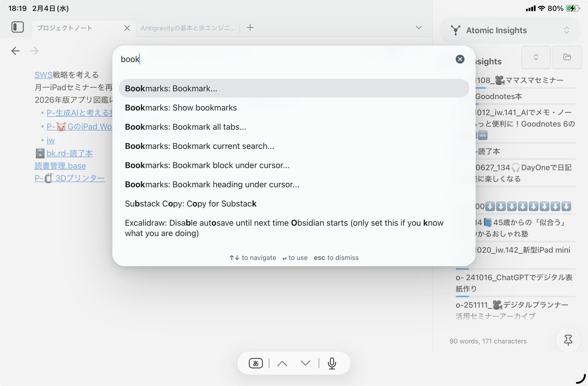Switch to Antigravity tab
588x386 pixels.
tap(188, 28)
